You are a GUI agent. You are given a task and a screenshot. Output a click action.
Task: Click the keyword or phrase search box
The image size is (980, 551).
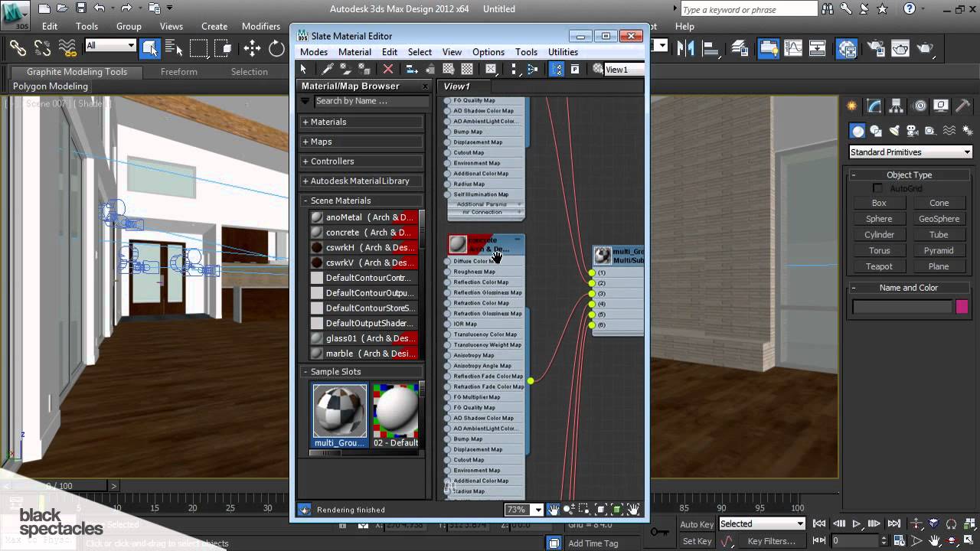pyautogui.click(x=749, y=10)
